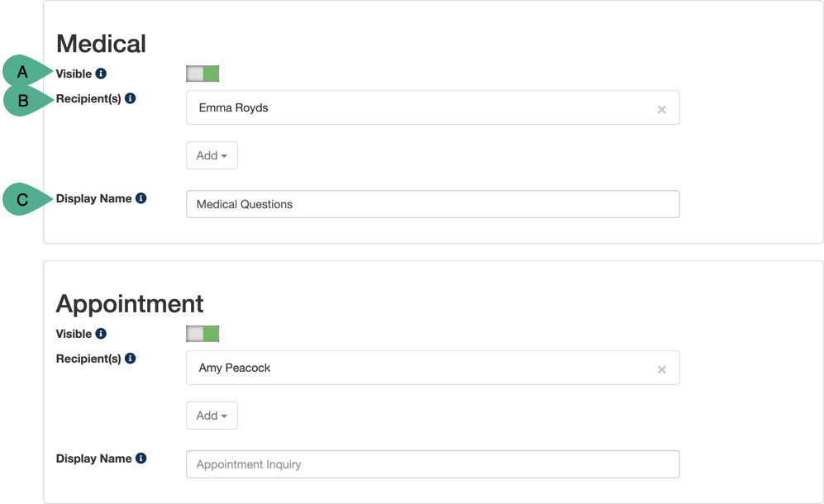
Task: Click info icon beside Appointment Display Name
Action: click(x=141, y=459)
